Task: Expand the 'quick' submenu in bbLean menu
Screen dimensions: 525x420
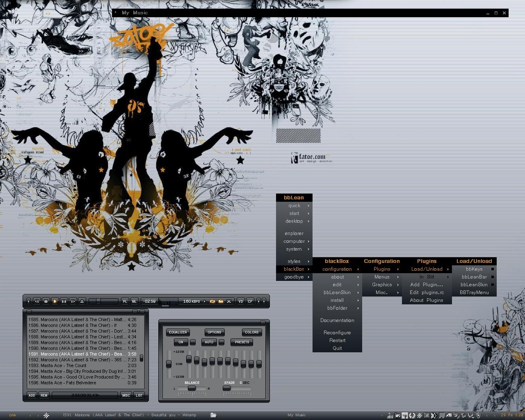Action: pyautogui.click(x=294, y=205)
